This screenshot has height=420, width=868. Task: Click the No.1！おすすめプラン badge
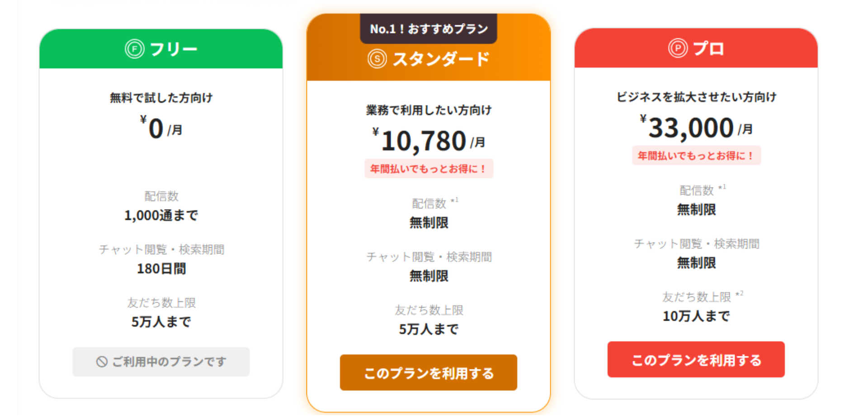pyautogui.click(x=429, y=29)
